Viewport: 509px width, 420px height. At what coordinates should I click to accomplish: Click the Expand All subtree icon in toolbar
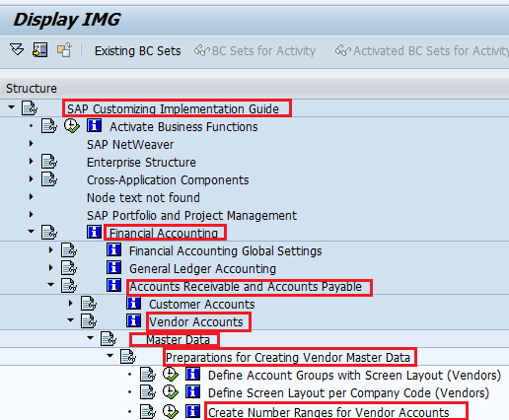coord(17,50)
